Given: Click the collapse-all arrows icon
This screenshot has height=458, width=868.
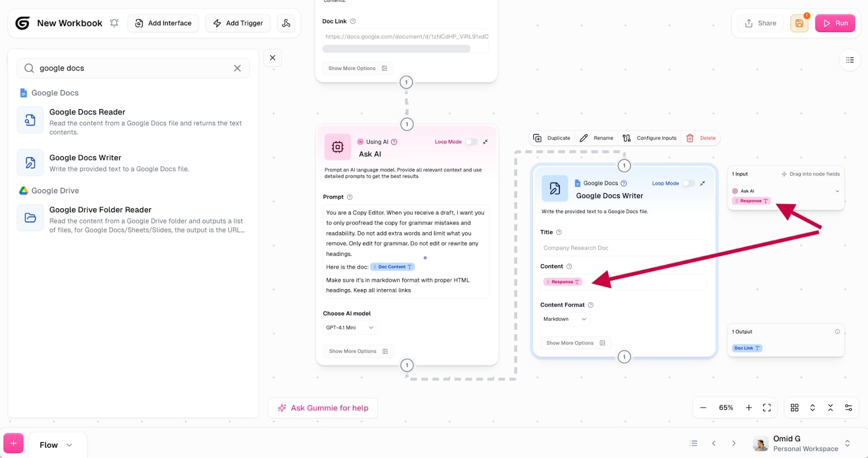Looking at the screenshot, I should (x=830, y=408).
